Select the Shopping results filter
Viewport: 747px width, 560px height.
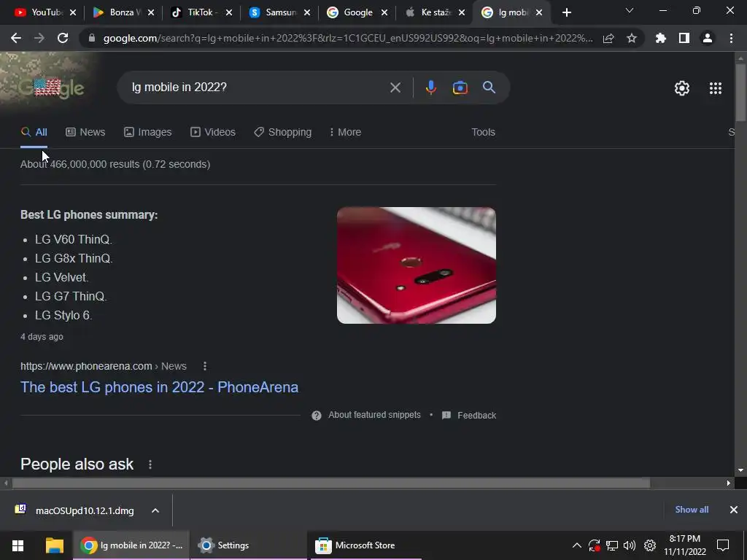tap(283, 133)
